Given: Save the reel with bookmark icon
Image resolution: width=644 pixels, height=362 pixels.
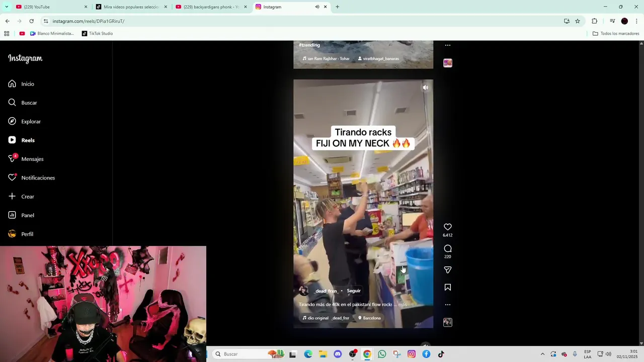Looking at the screenshot, I should [447, 287].
